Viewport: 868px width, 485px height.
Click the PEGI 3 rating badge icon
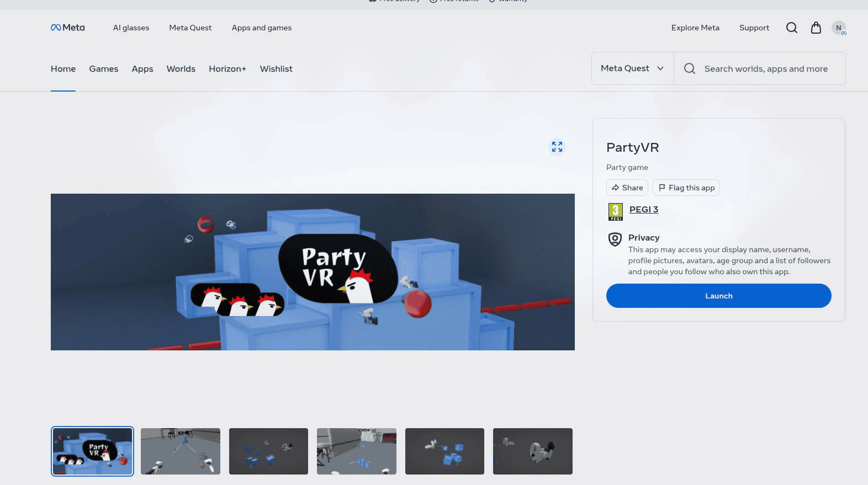(616, 212)
